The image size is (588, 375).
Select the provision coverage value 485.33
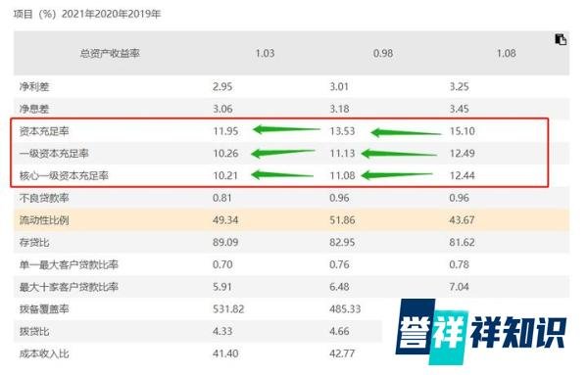[x=345, y=309]
